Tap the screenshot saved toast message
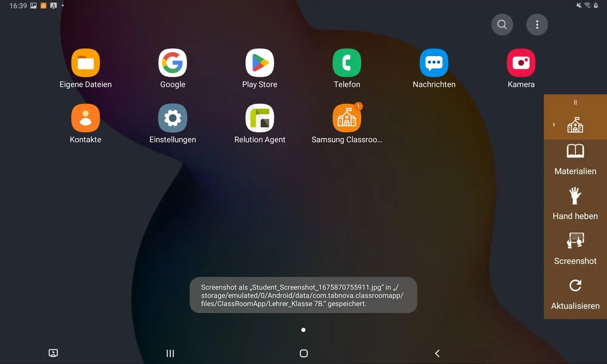 (x=303, y=295)
